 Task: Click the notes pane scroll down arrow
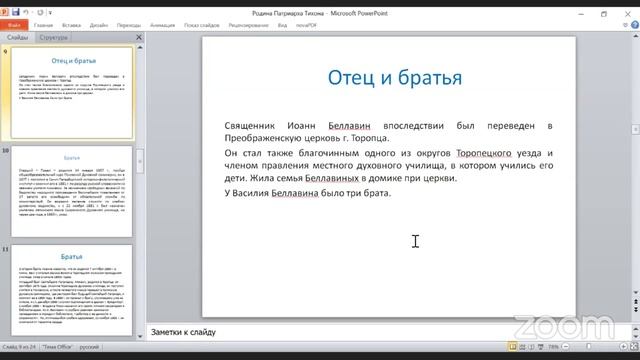636,337
